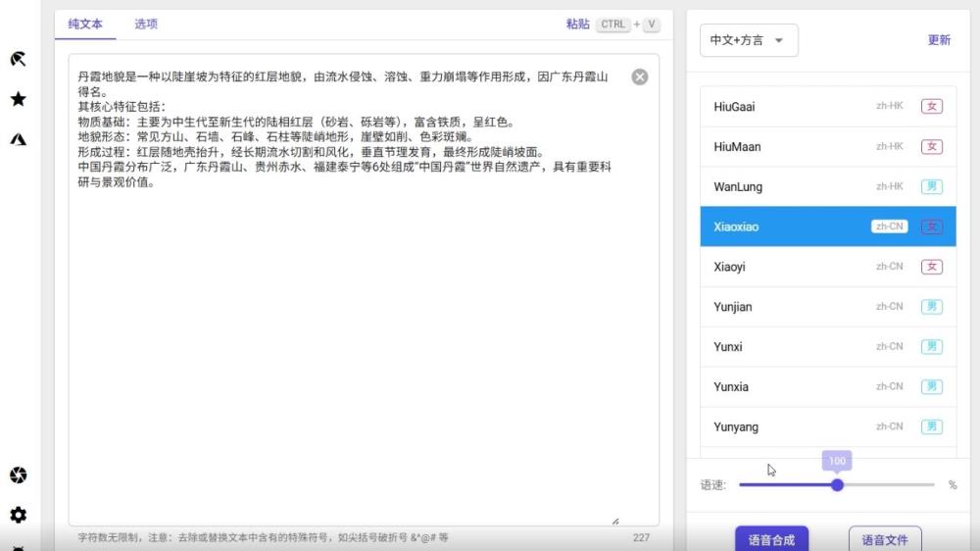980x551 pixels.
Task: Click the 粘贴 paste link
Action: pyautogui.click(x=577, y=25)
